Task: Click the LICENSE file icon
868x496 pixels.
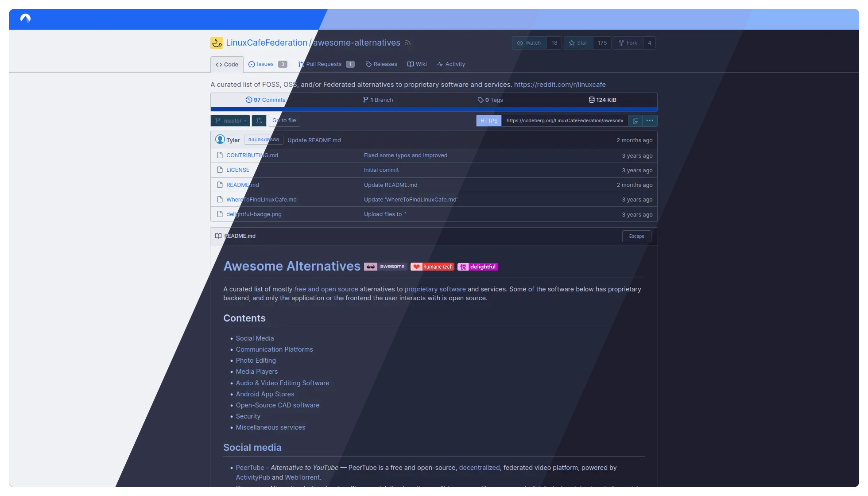Action: (220, 170)
